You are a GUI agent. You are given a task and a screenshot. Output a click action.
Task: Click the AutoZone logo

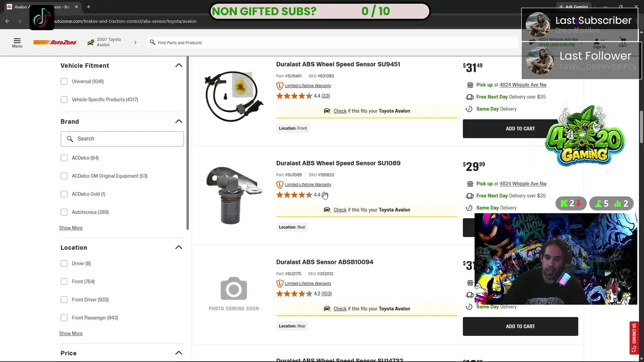tap(55, 42)
